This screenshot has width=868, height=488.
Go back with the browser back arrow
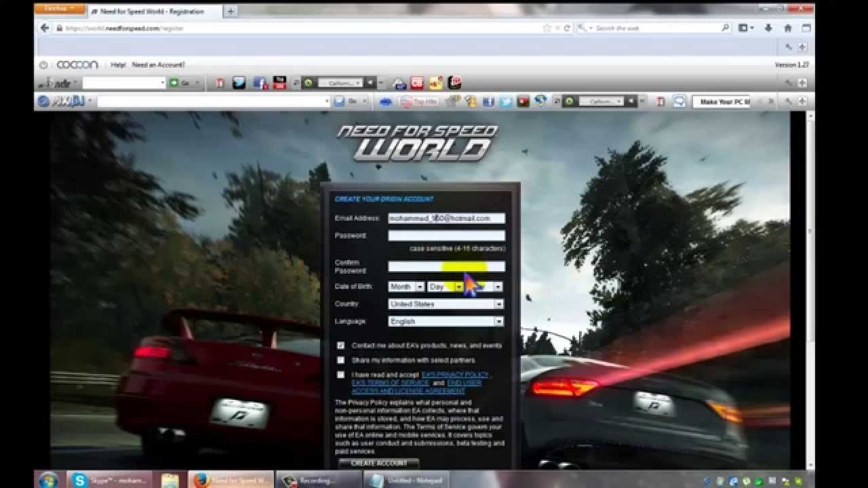pyautogui.click(x=45, y=28)
